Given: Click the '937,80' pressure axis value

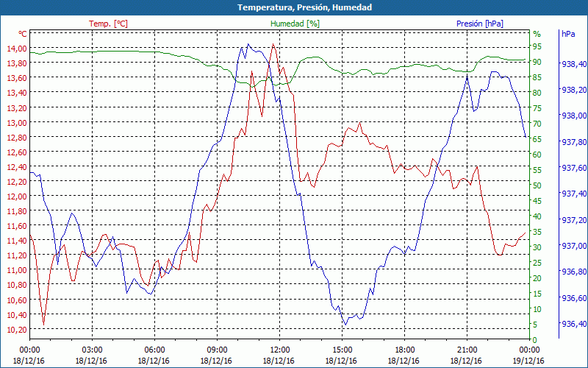Looking at the screenshot, I should (574, 142).
